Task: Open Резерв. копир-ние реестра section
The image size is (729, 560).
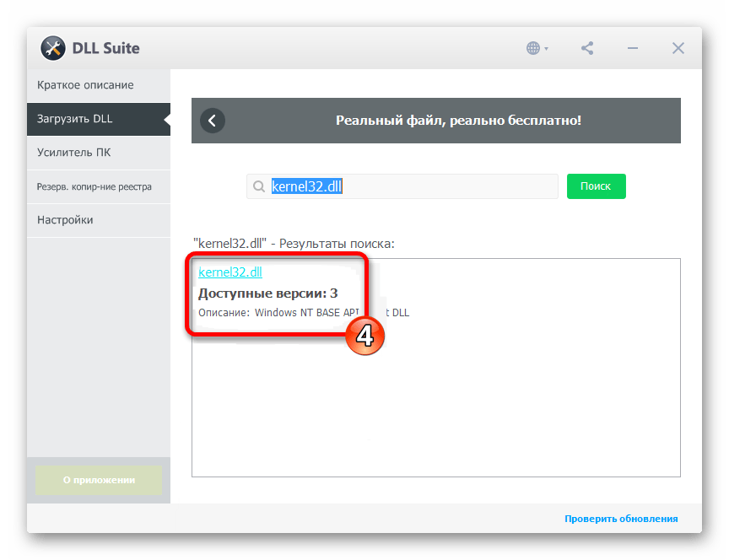Action: (x=94, y=186)
